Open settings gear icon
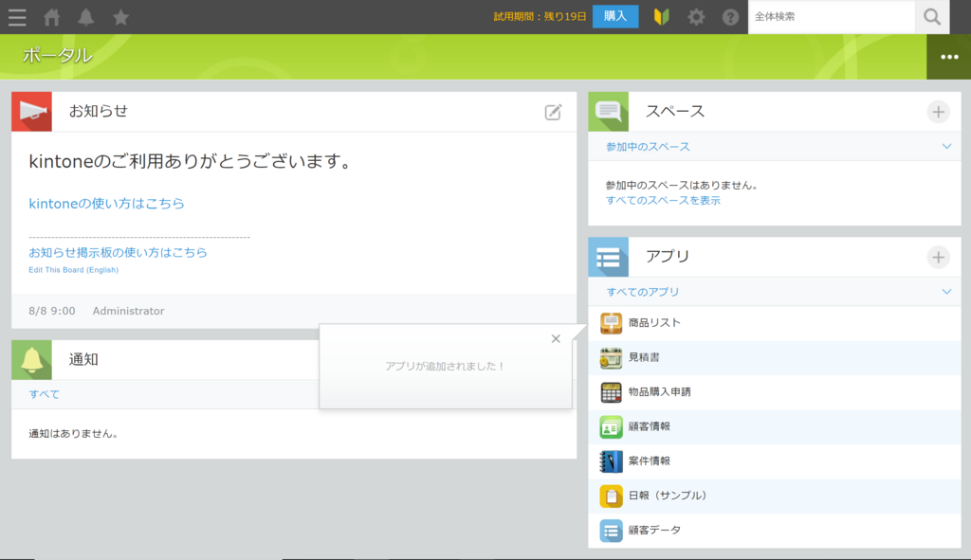This screenshot has width=971, height=560. [696, 17]
